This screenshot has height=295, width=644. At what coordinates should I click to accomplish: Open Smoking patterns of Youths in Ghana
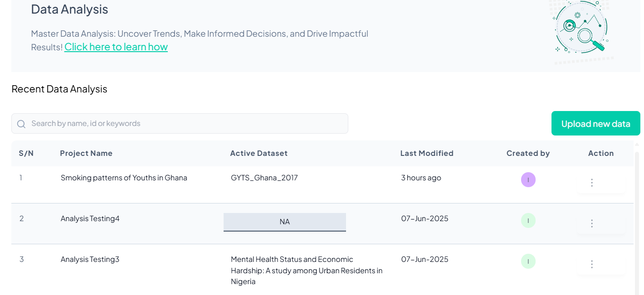(x=124, y=178)
